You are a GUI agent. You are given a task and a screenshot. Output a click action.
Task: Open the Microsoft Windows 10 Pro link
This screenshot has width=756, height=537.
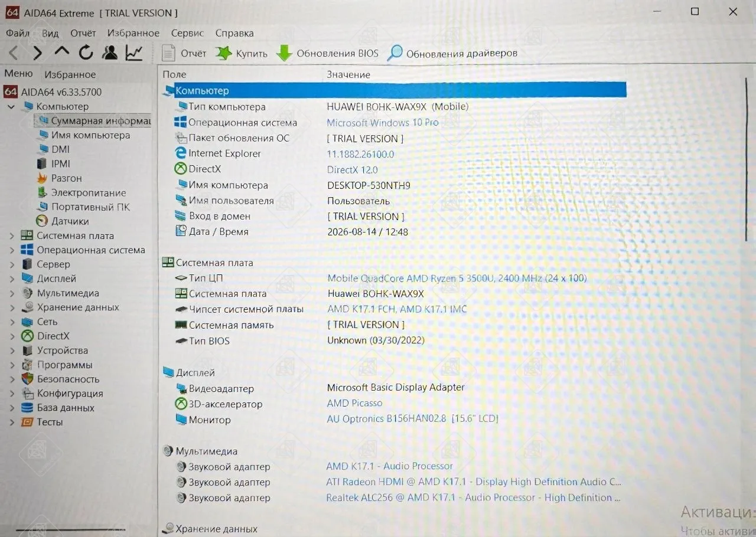[x=383, y=123]
